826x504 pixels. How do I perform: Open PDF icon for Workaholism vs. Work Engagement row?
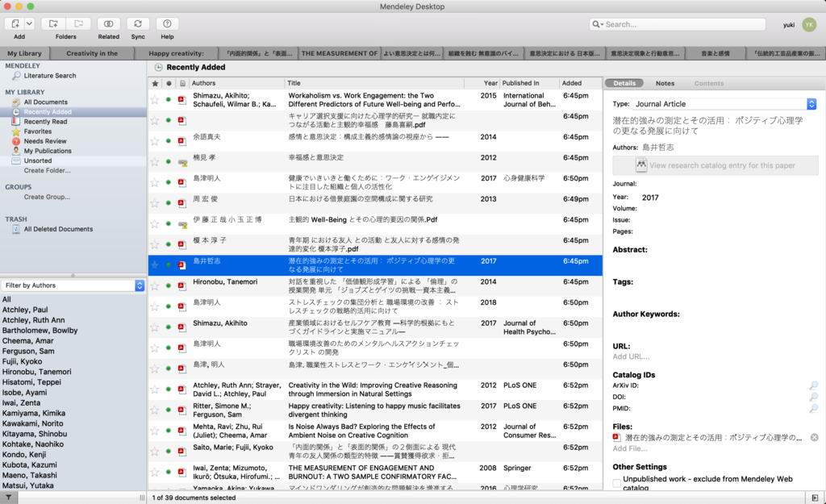182,99
